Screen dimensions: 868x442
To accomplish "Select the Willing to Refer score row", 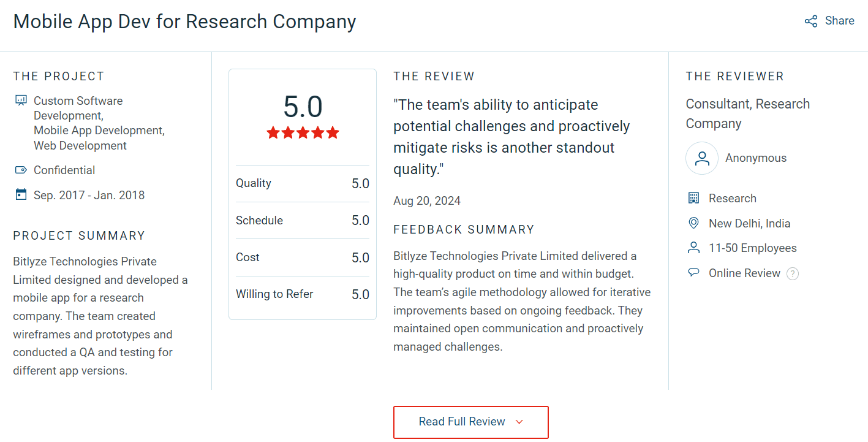I will (303, 294).
